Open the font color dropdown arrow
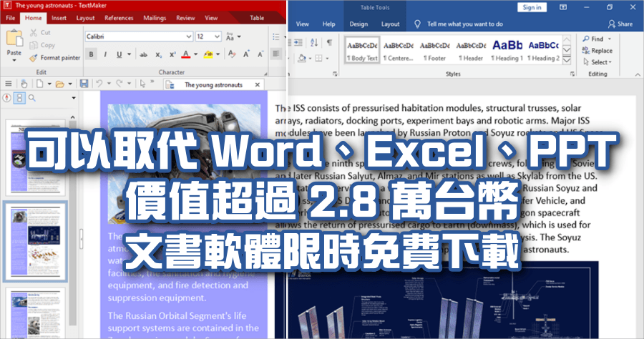This screenshot has width=644, height=339. [x=195, y=54]
